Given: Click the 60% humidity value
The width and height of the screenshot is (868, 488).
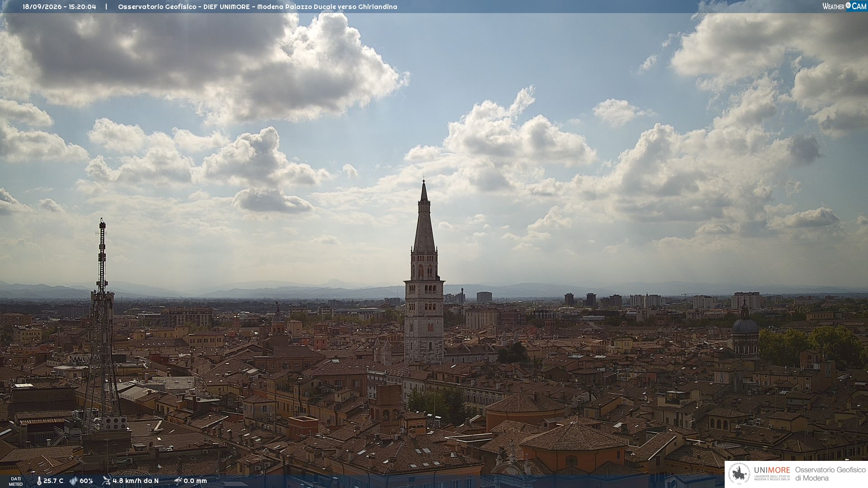Looking at the screenshot, I should [x=86, y=481].
